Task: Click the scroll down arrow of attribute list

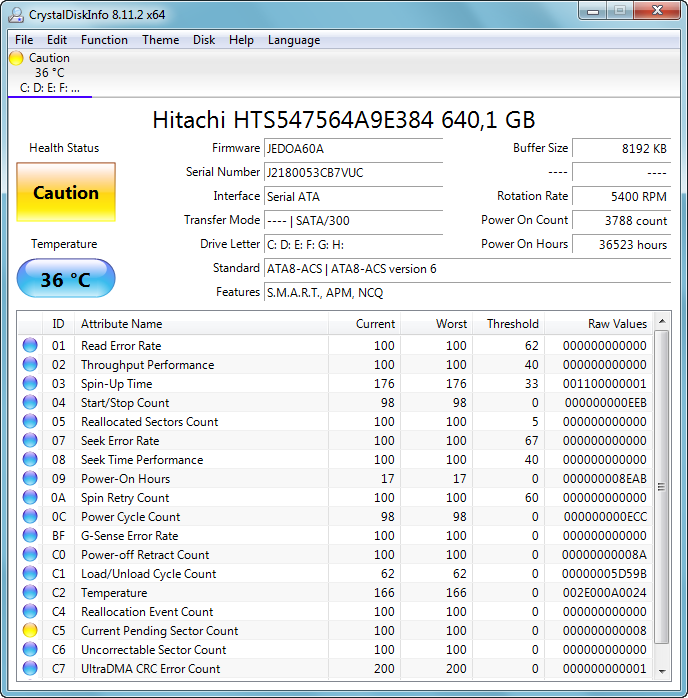Action: point(662,671)
